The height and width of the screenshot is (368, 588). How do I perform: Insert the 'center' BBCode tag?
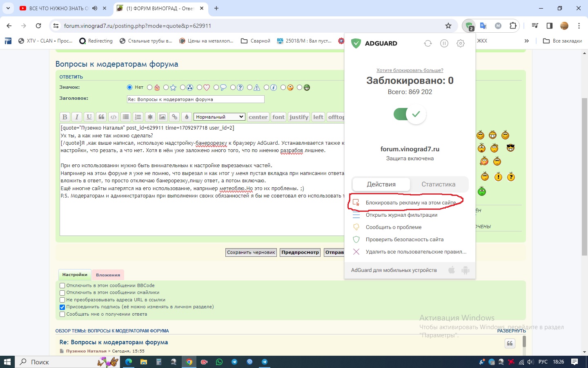pyautogui.click(x=258, y=117)
